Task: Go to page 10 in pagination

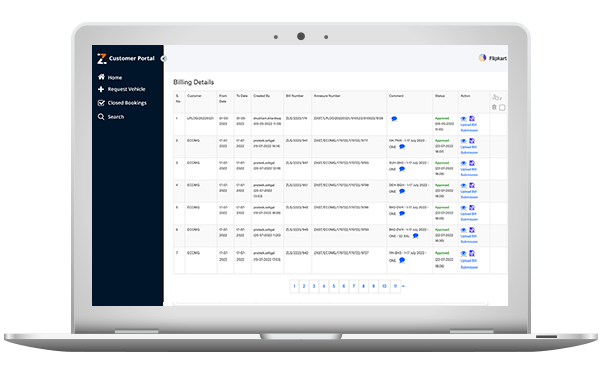Action: click(x=384, y=286)
